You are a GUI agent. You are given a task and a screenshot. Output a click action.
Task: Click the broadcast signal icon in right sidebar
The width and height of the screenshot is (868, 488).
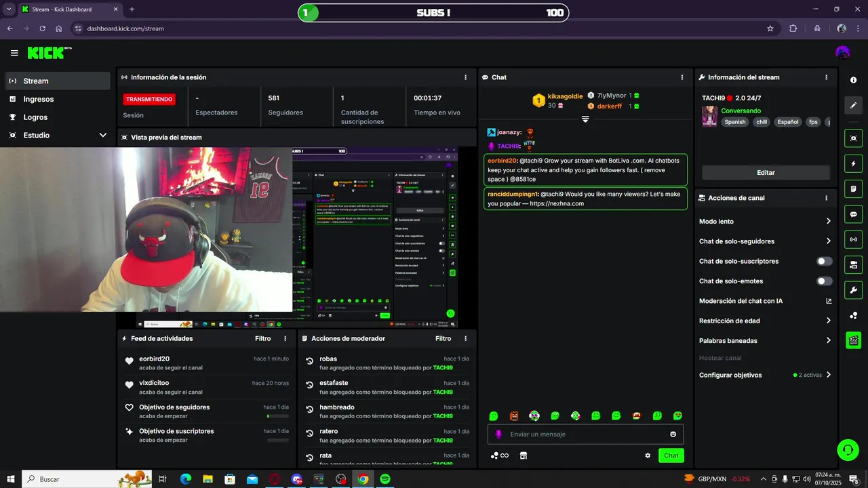[853, 239]
